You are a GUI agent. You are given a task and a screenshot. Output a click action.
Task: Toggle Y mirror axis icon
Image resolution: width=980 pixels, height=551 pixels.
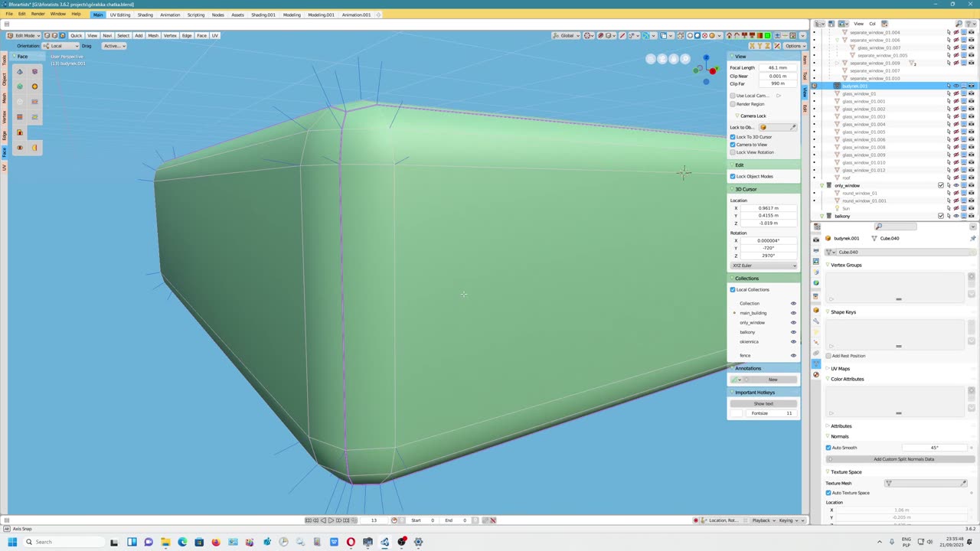tap(758, 46)
